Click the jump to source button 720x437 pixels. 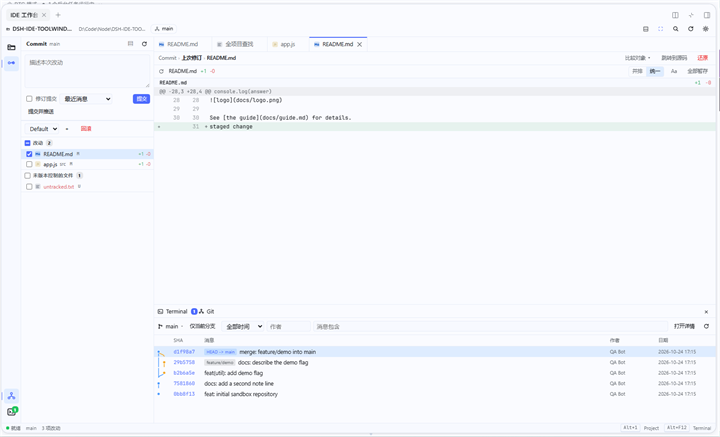674,58
